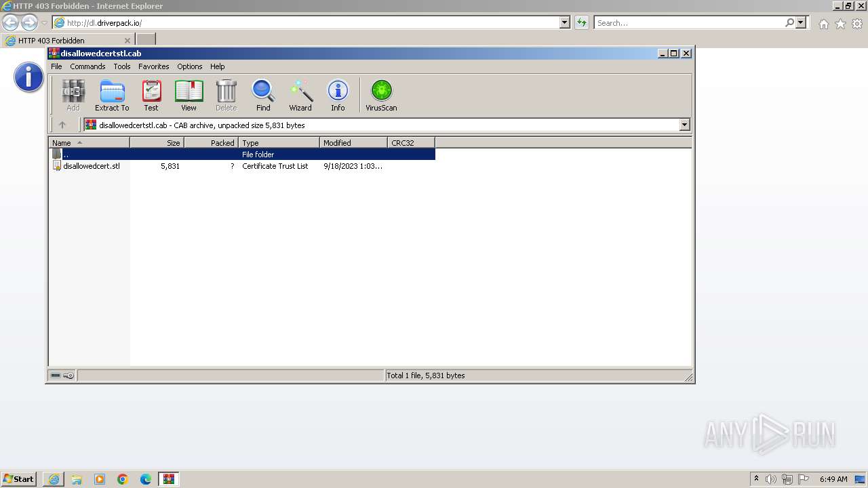Expand the IE address bar dropdown
This screenshot has height=488, width=868.
(565, 22)
